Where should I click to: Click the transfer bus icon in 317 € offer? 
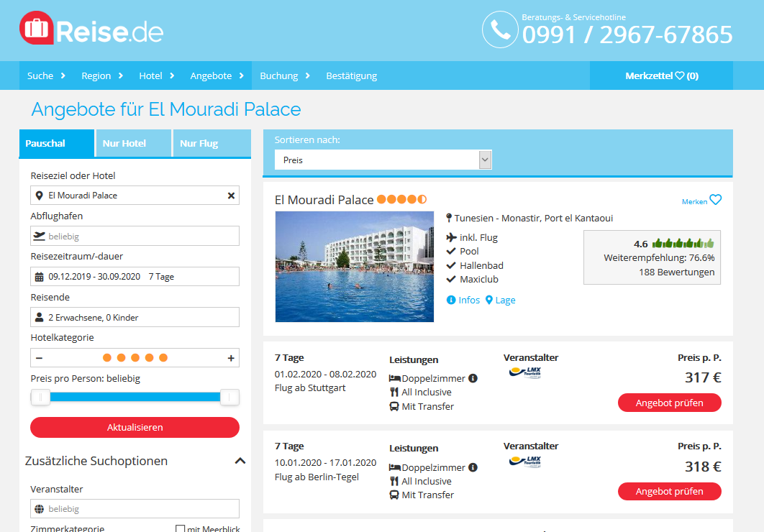point(394,406)
